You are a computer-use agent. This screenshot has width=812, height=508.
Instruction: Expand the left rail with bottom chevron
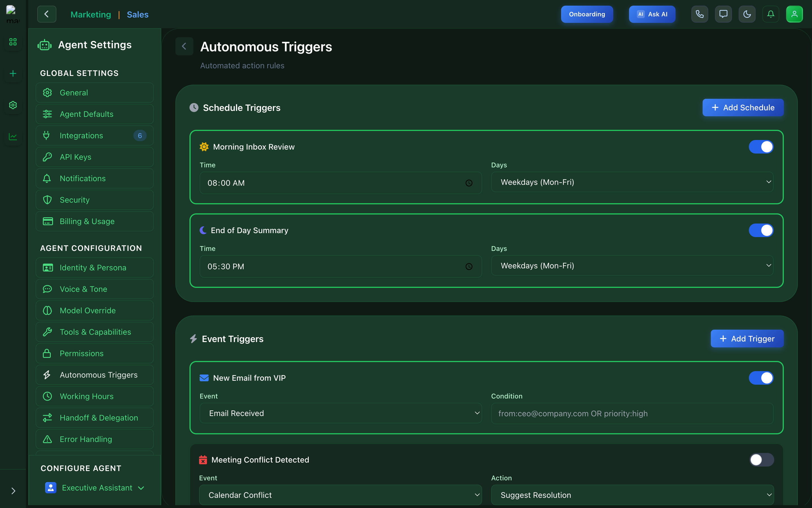point(13,491)
